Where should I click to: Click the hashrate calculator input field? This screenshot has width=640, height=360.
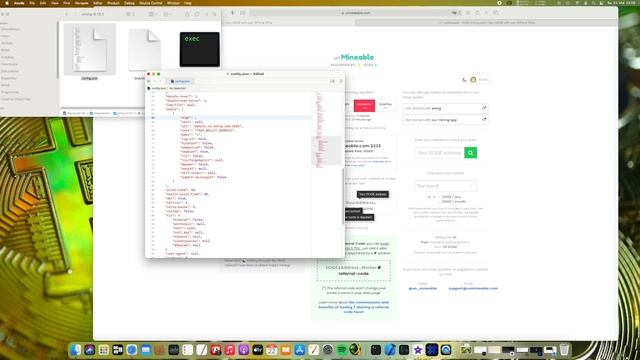(x=445, y=186)
